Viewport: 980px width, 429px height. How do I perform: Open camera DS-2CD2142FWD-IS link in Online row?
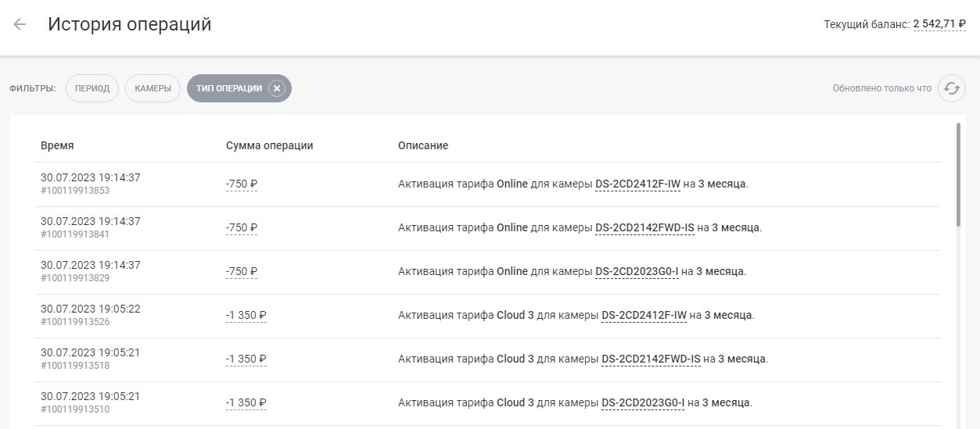[644, 228]
